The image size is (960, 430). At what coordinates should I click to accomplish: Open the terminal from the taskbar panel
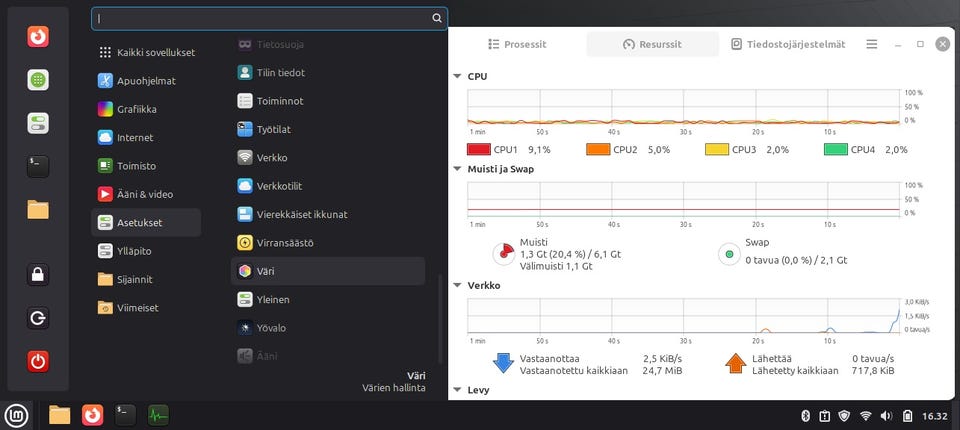(x=125, y=414)
